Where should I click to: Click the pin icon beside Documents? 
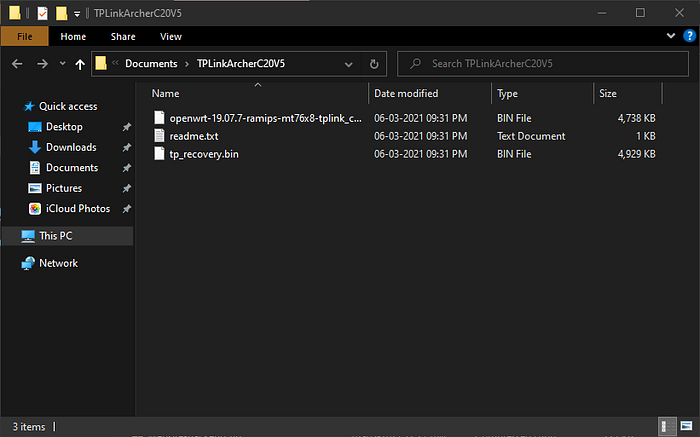click(127, 168)
